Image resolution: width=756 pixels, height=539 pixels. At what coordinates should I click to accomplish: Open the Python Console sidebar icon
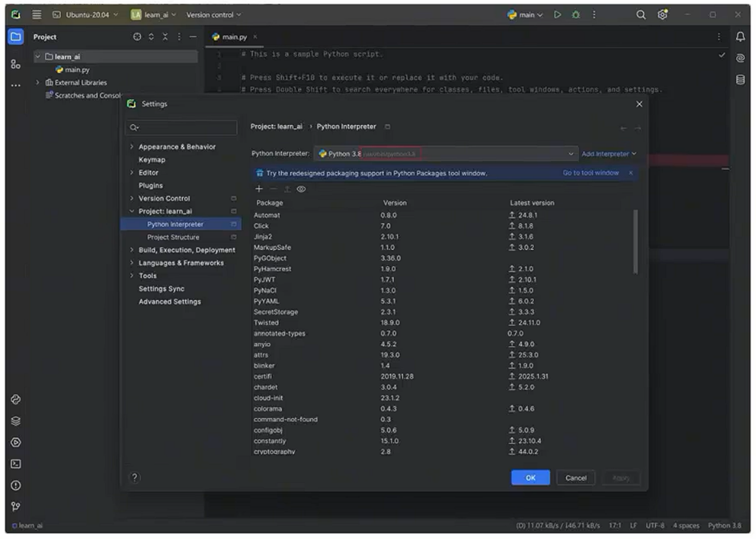click(x=16, y=399)
